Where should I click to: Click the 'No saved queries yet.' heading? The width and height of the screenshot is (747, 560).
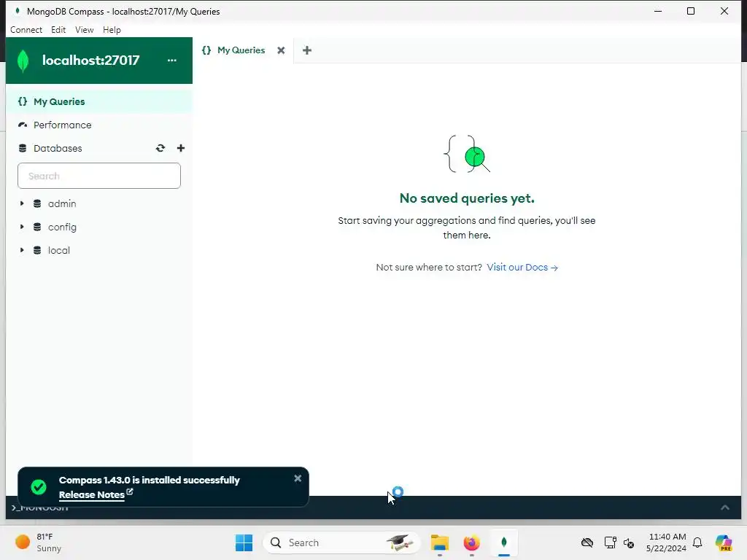tap(467, 198)
